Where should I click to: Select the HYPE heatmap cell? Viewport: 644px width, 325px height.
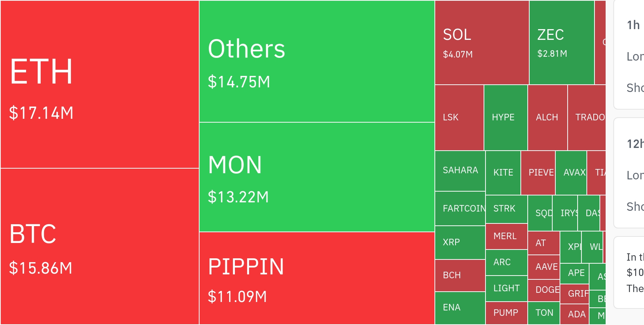(505, 117)
